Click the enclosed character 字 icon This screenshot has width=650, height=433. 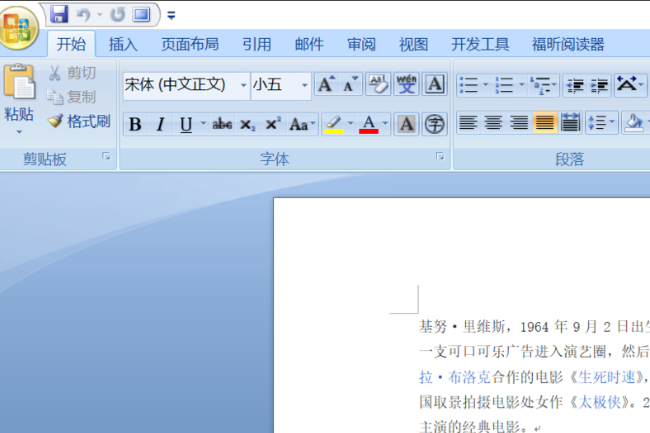pos(434,124)
